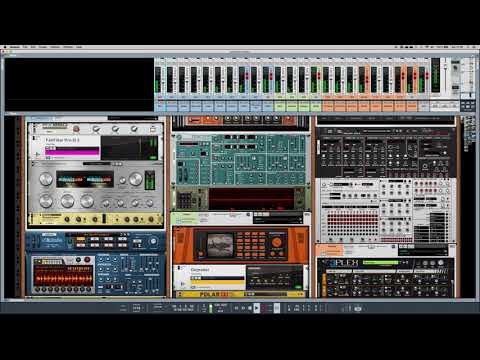Image resolution: width=480 pixels, height=360 pixels.
Task: Open the Edit menu
Action: [x=33, y=47]
